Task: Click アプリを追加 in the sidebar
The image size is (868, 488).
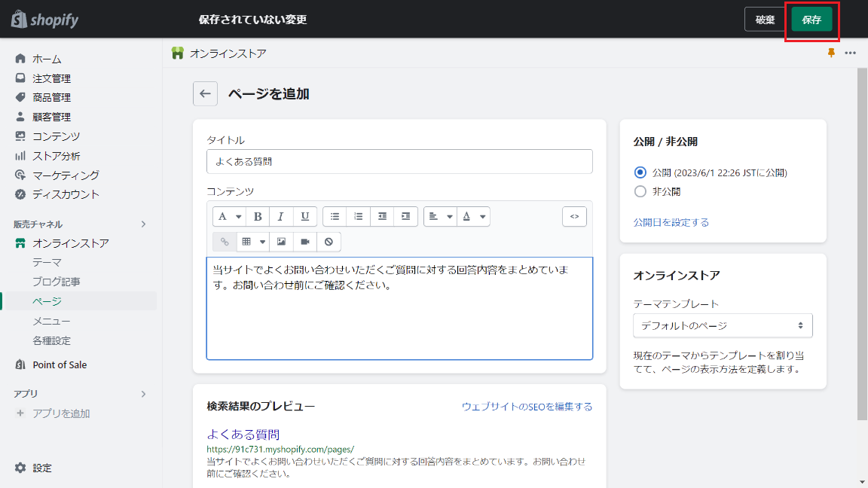Action: pos(61,413)
